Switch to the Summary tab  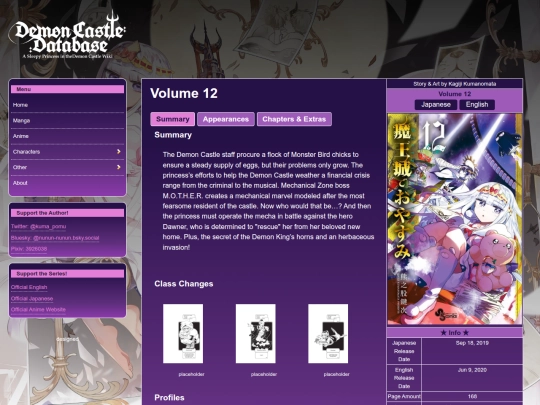[x=173, y=119]
